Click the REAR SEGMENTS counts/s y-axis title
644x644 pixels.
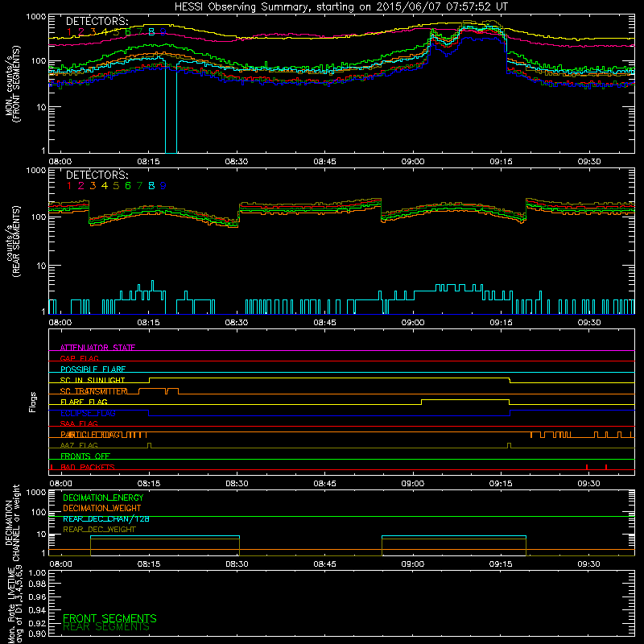[x=13, y=242]
